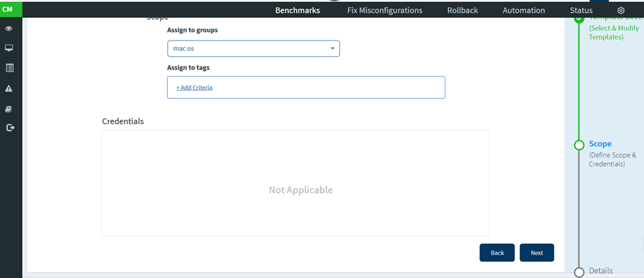Viewport: 644px width, 278px height.
Task: Open the settings gear icon
Action: click(x=621, y=10)
